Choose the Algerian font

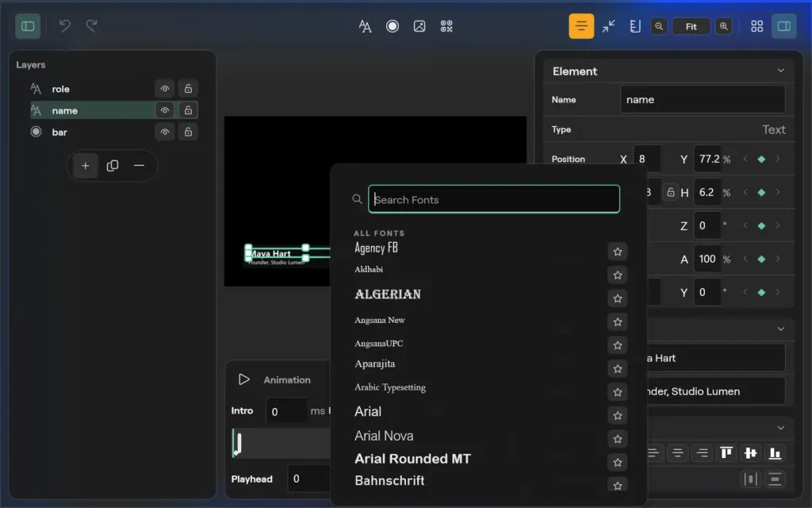coord(387,294)
